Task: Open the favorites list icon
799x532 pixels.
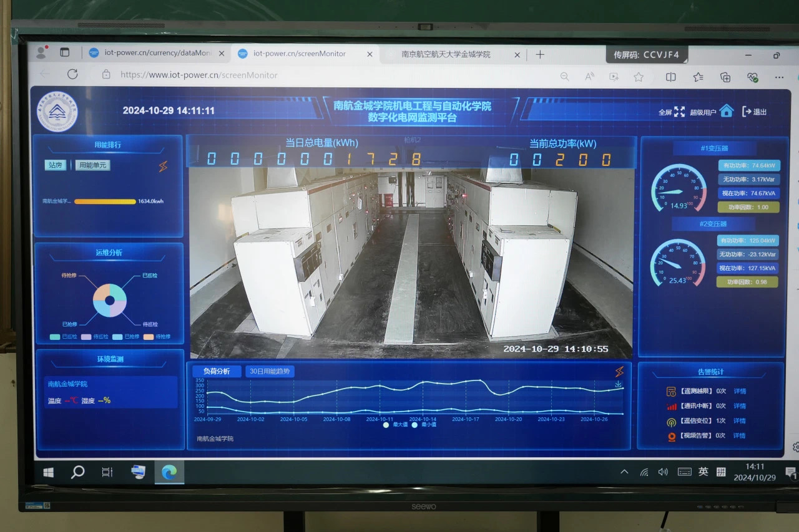Action: (698, 77)
